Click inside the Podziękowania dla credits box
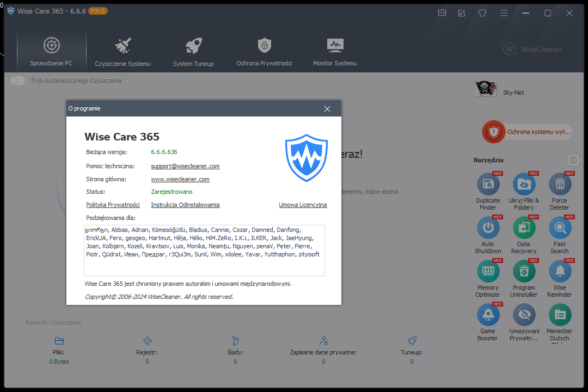This screenshot has height=392, width=588. click(x=204, y=250)
